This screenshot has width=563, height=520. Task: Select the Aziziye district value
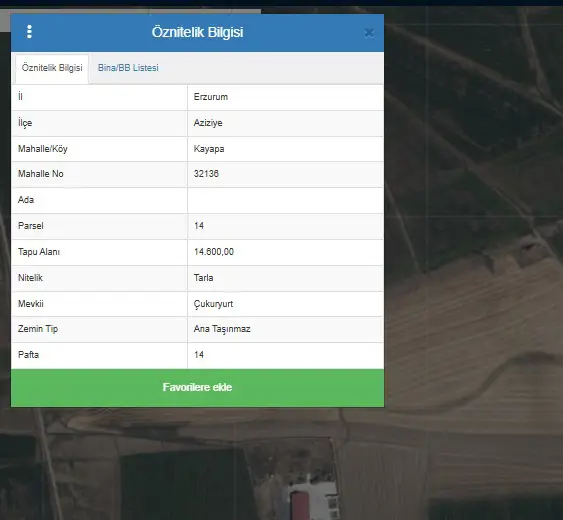208,123
